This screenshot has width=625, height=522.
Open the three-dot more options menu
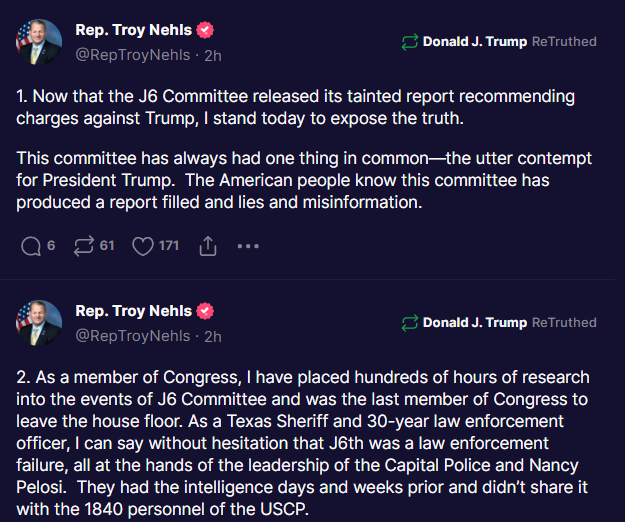coord(248,245)
